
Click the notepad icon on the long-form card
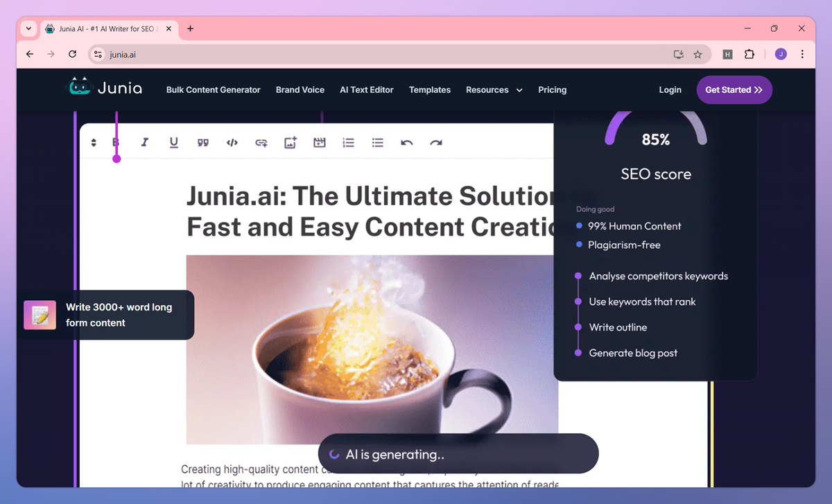pos(40,315)
